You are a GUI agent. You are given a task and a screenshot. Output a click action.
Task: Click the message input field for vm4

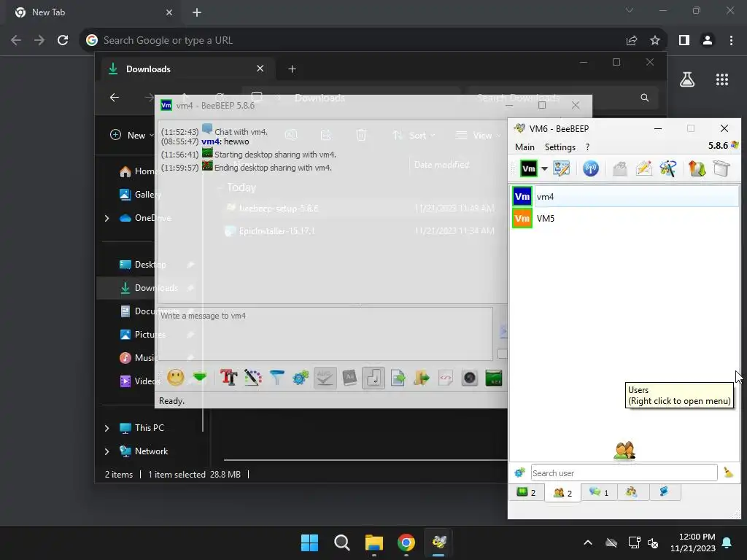point(325,334)
